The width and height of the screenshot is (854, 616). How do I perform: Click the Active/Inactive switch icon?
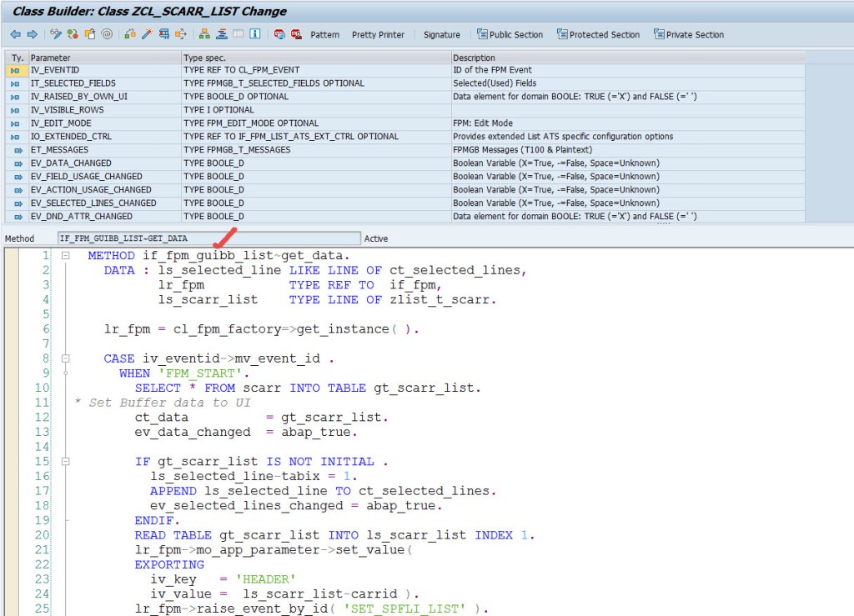click(73, 34)
